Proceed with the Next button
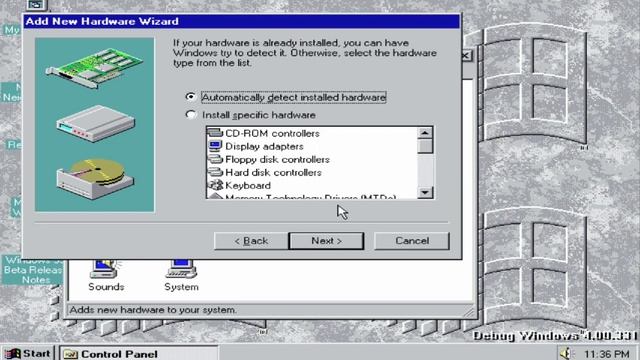Viewport: 640px width, 360px height. click(x=326, y=241)
